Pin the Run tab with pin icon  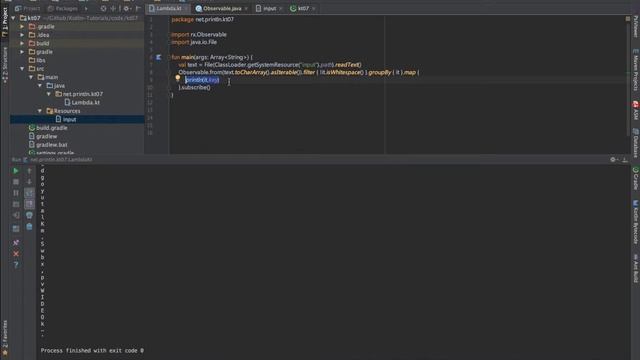16,243
